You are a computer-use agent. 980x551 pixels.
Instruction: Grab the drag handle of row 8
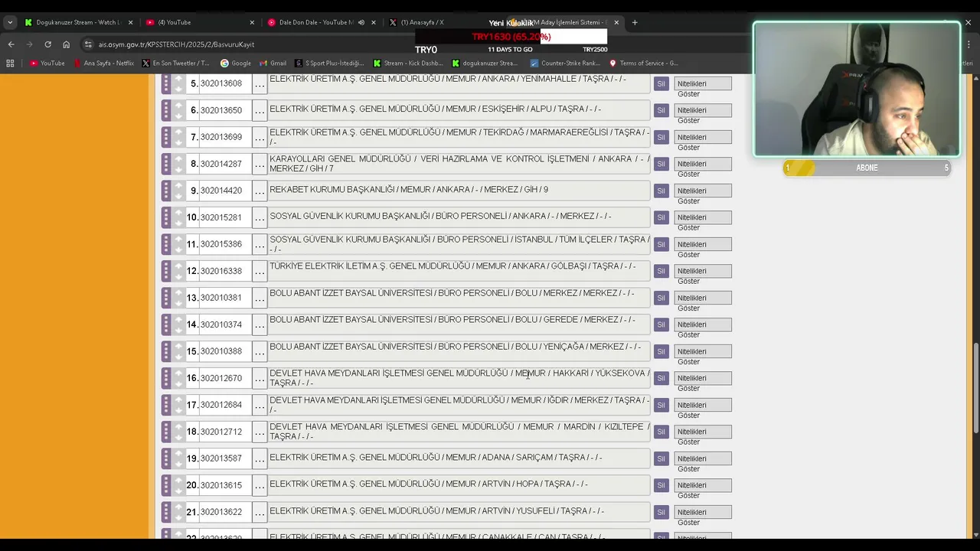click(x=166, y=164)
